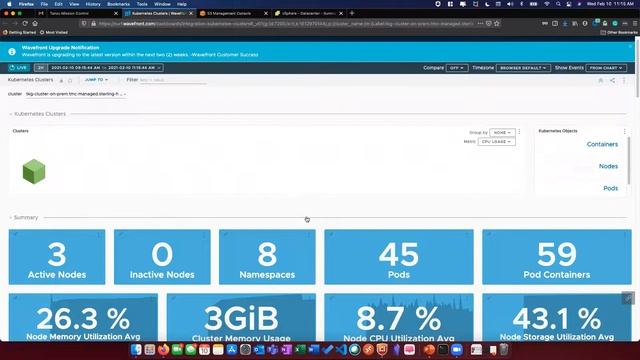Open Firefox from the Dock

163,350
